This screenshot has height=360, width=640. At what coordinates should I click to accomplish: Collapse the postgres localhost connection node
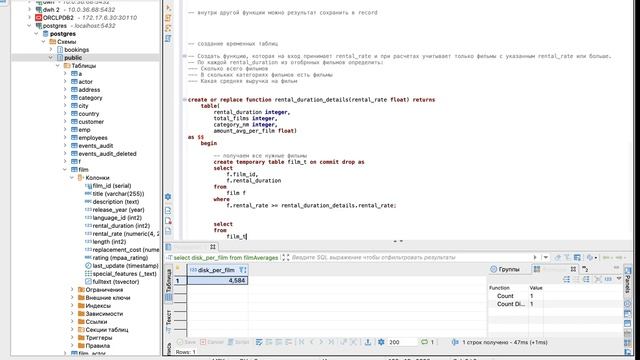click(x=29, y=26)
